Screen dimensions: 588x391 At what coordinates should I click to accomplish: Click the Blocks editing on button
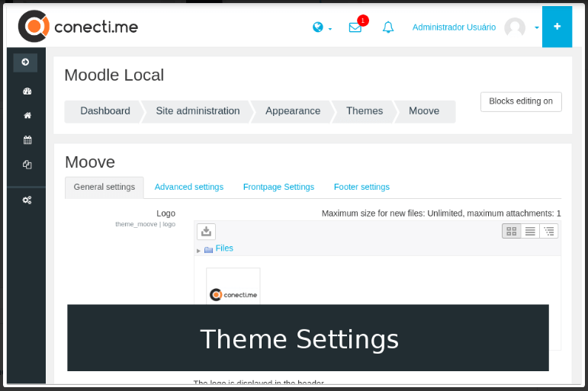tap(521, 101)
